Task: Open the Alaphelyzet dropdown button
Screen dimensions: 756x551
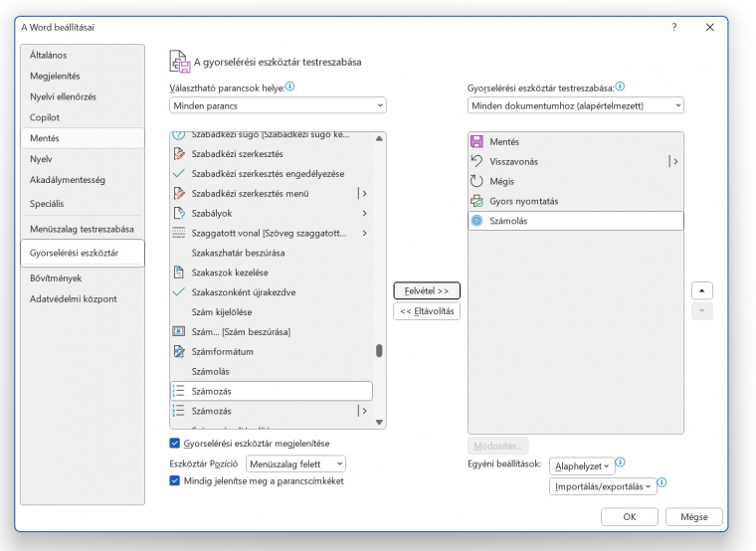Action: click(582, 466)
